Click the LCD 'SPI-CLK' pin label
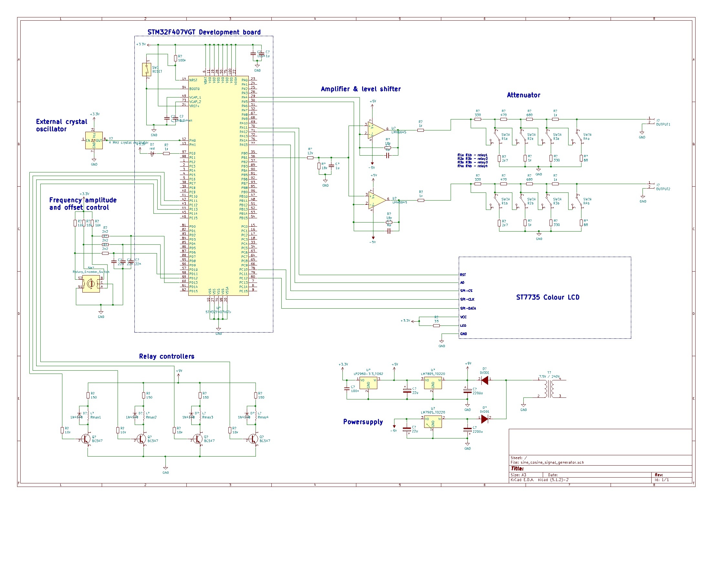Viewport: 712px width, 588px height. click(x=467, y=299)
